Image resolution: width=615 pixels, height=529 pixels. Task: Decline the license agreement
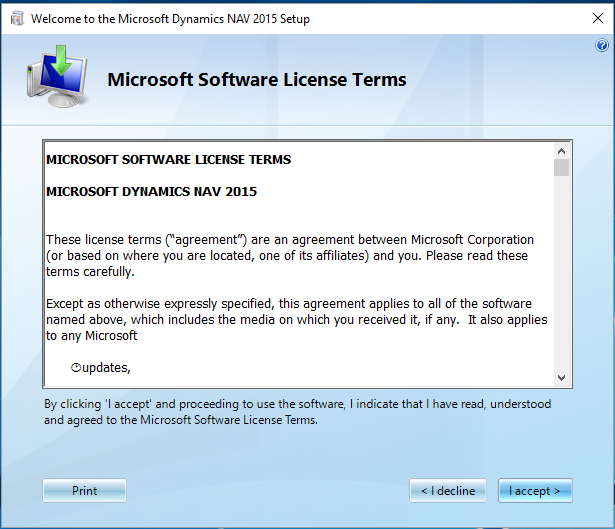[448, 491]
